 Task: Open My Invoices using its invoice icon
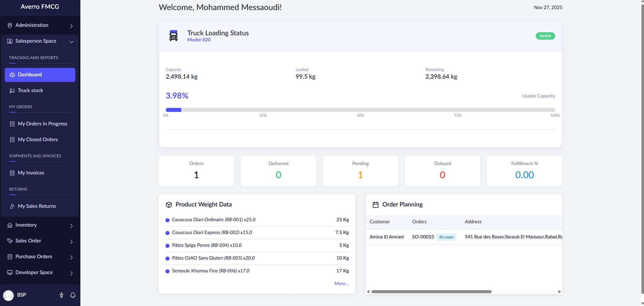click(x=12, y=173)
